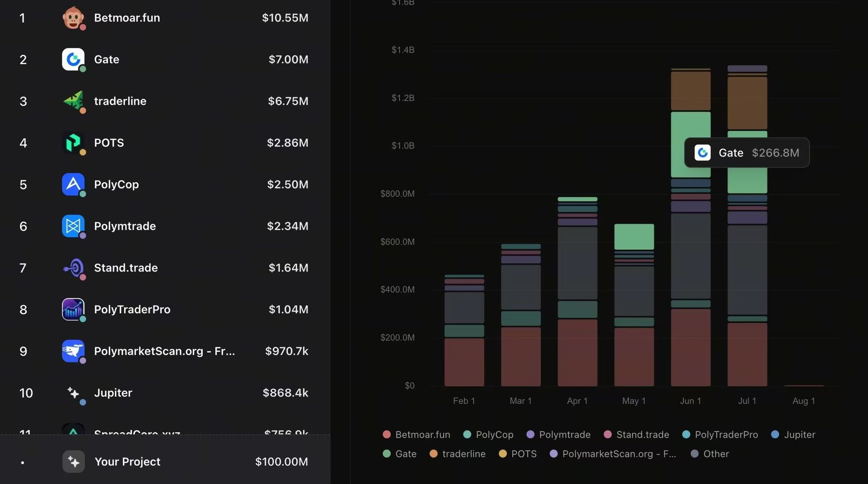Click the $2.50M value for PolyCop
This screenshot has width=868, height=484.
(x=288, y=184)
